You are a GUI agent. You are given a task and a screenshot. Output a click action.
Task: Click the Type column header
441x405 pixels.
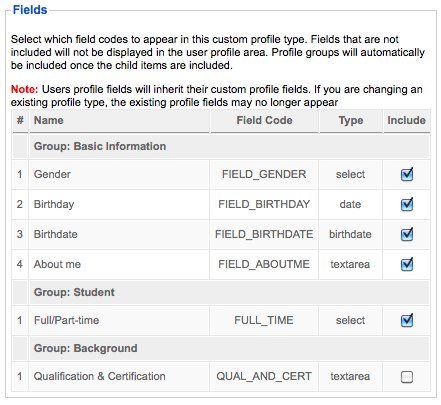coord(351,121)
